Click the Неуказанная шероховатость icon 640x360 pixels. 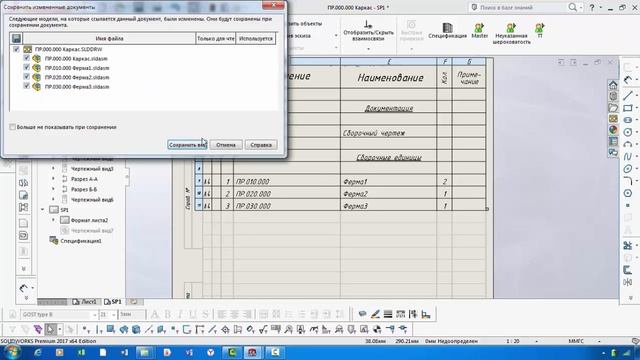tap(511, 28)
